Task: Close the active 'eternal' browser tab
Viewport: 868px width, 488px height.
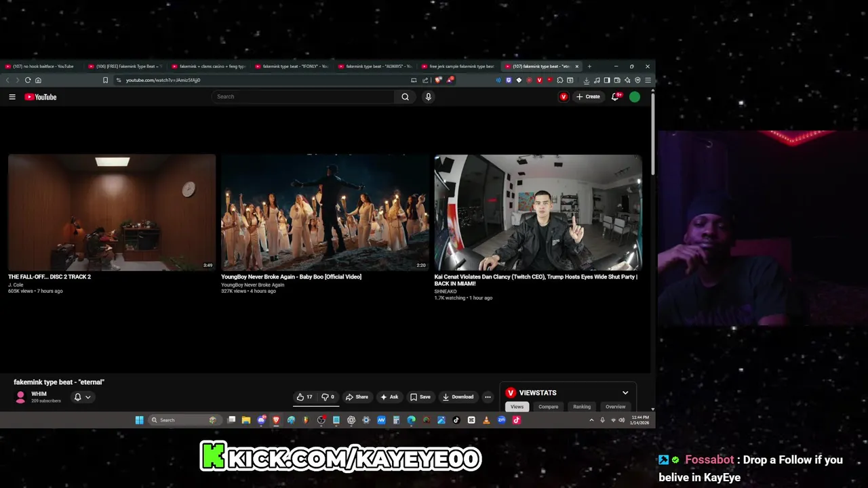Action: (x=577, y=66)
